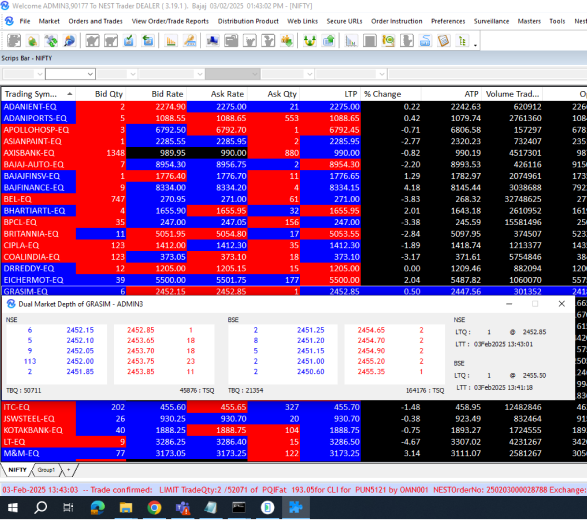Click the yellow magnifier toolbar icon
This screenshot has width=587, height=520.
[x=388, y=40]
